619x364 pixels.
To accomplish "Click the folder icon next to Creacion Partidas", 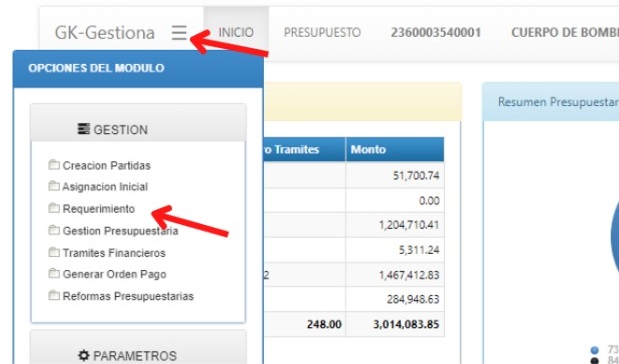I will click(x=54, y=164).
